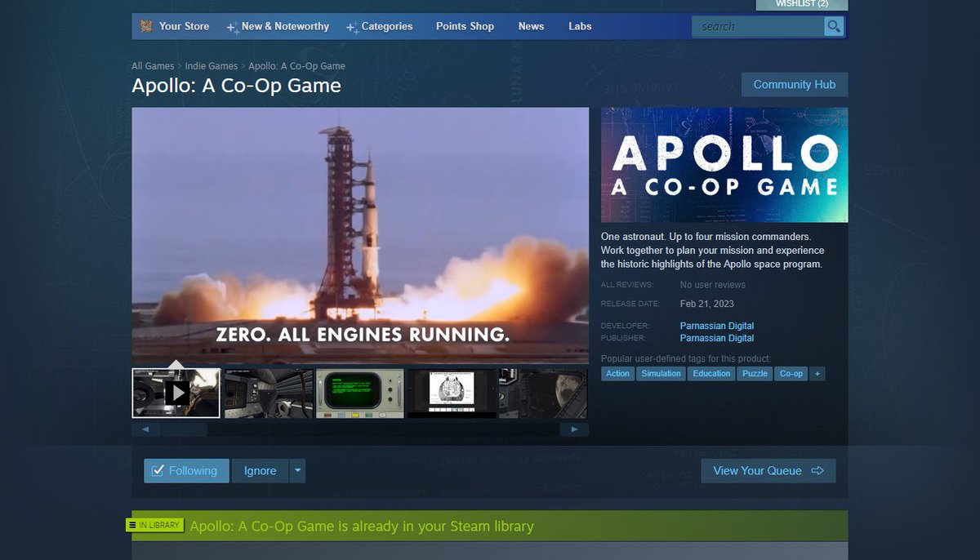
Task: Select the moon surface screenshot thumbnail
Action: tap(543, 393)
